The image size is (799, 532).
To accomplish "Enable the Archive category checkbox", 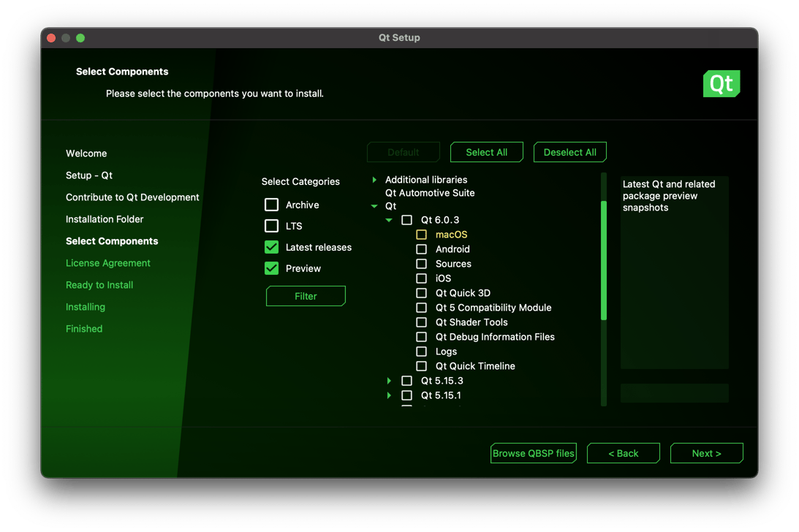I will (x=271, y=205).
